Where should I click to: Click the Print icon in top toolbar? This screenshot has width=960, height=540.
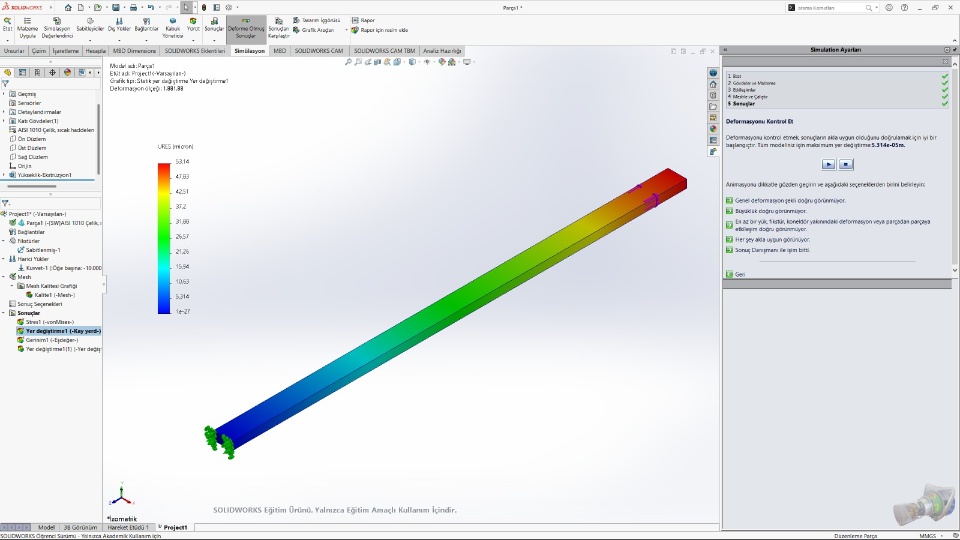(133, 7)
